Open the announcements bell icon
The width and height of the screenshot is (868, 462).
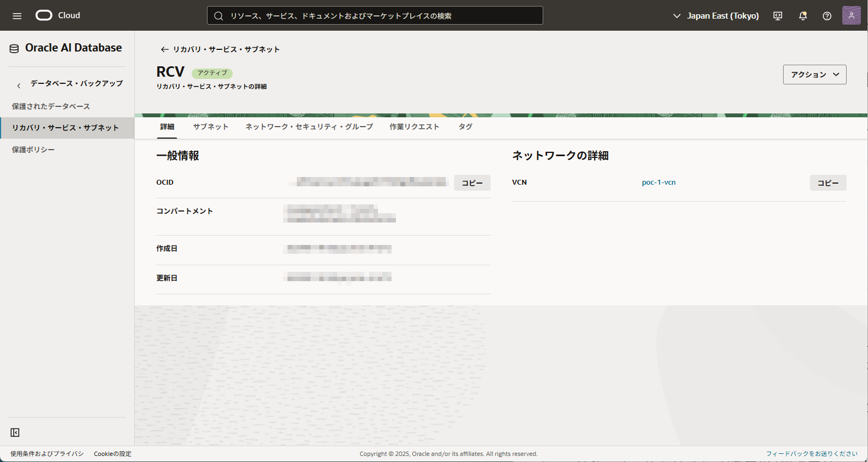[x=803, y=16]
